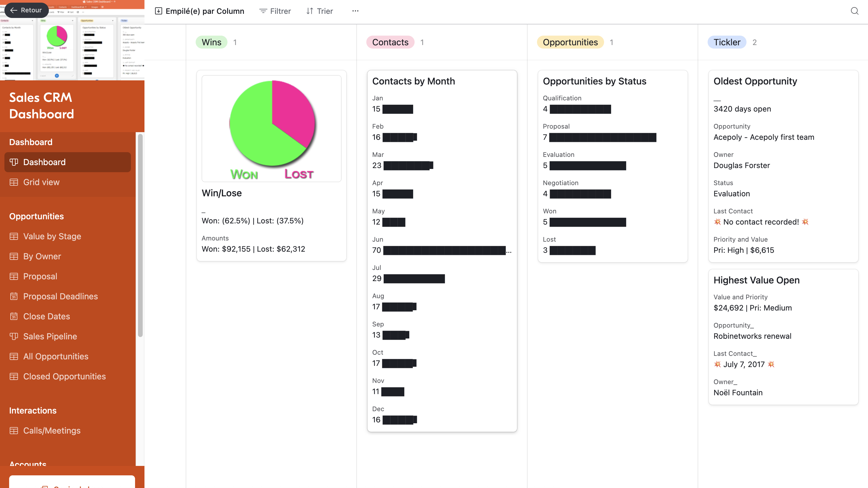
Task: Open the ellipsis overflow menu
Action: coord(355,11)
